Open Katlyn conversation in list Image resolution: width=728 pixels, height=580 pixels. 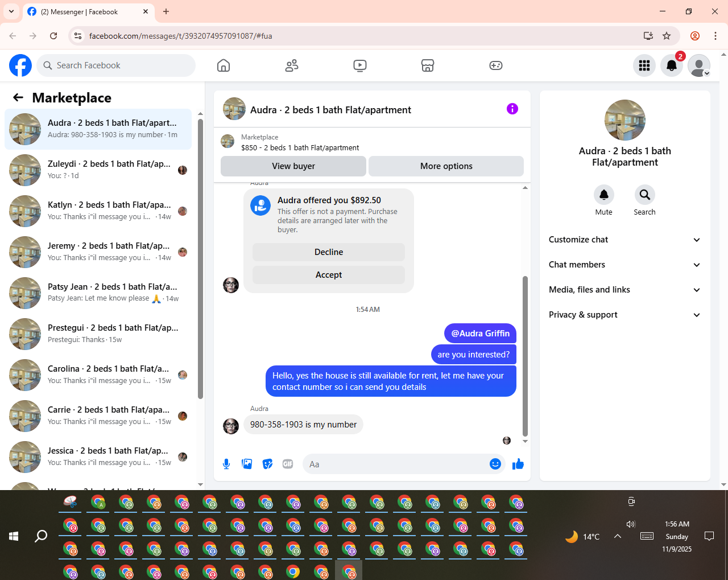[98, 211]
